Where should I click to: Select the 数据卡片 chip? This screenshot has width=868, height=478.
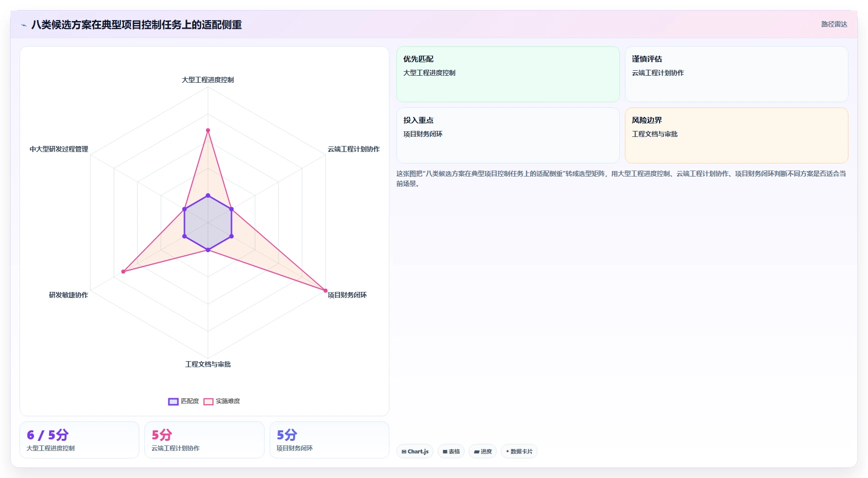point(519,451)
